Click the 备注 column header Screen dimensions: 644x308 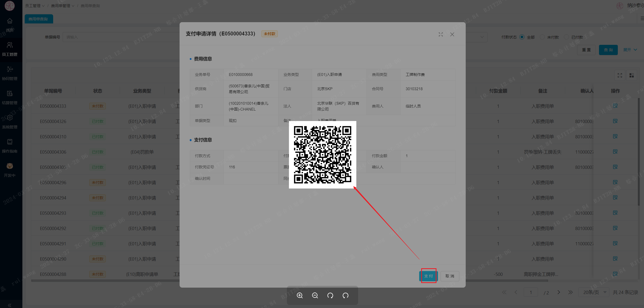tap(543, 91)
